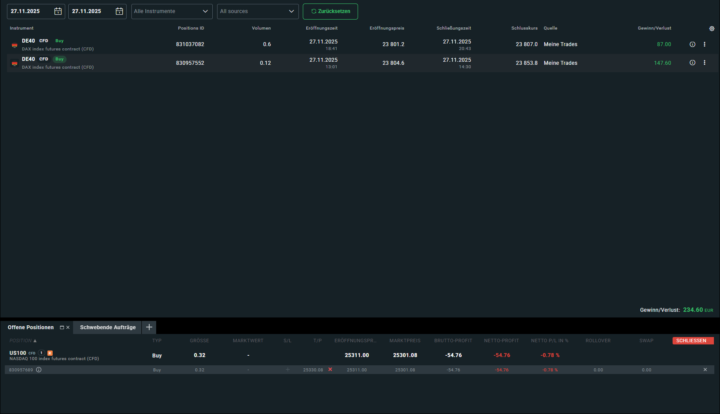Viewport: 720px width, 414px height.
Task: Click the 147.60 profit value
Action: [x=663, y=63]
